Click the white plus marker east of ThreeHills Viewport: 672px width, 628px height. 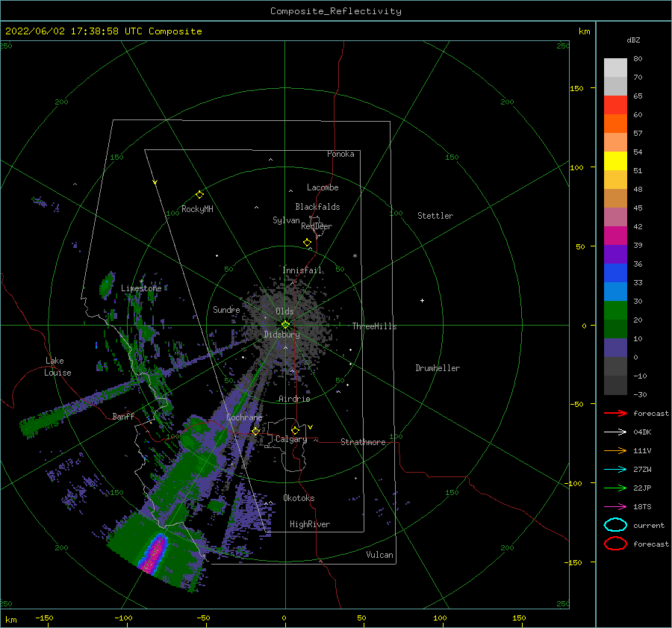click(422, 300)
